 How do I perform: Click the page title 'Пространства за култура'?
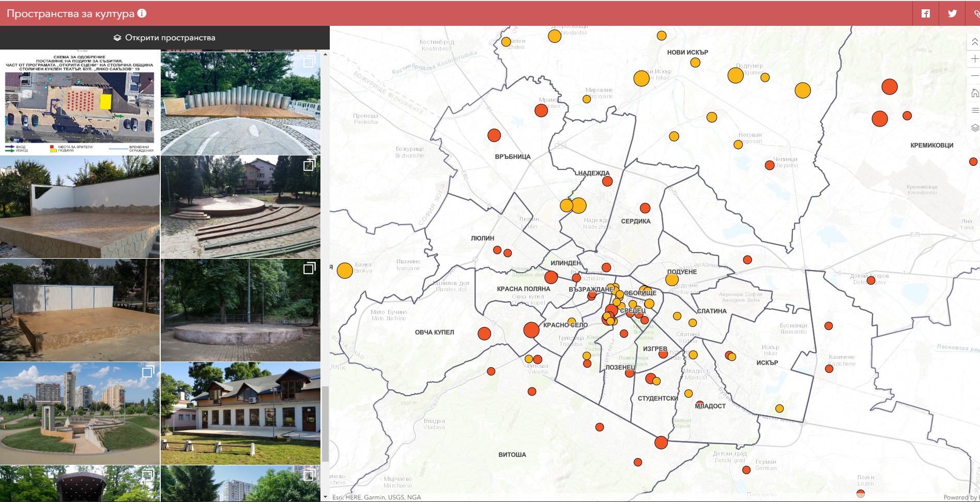pyautogui.click(x=70, y=14)
